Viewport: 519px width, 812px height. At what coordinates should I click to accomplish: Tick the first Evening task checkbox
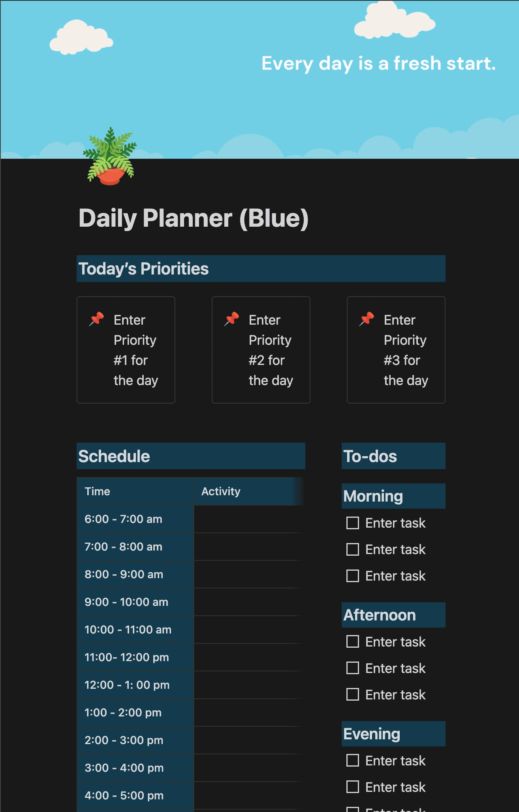click(x=352, y=761)
